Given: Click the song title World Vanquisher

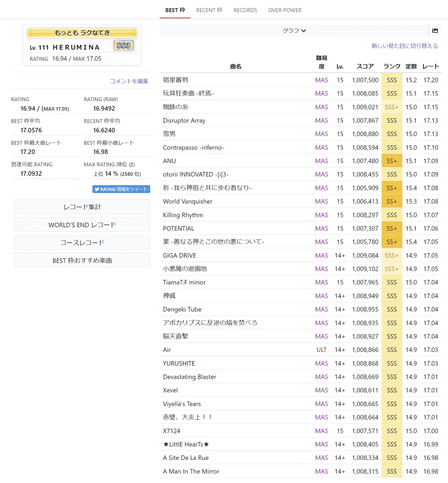Looking at the screenshot, I should (x=187, y=202).
